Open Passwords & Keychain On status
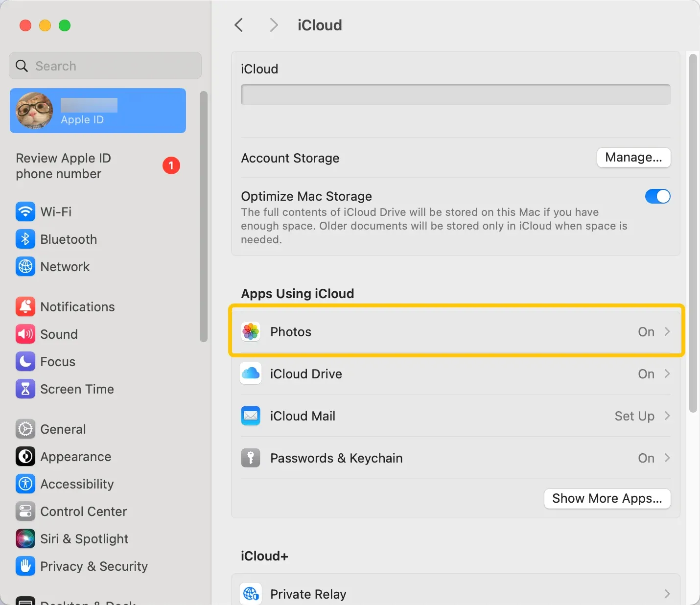700x605 pixels. pos(646,458)
